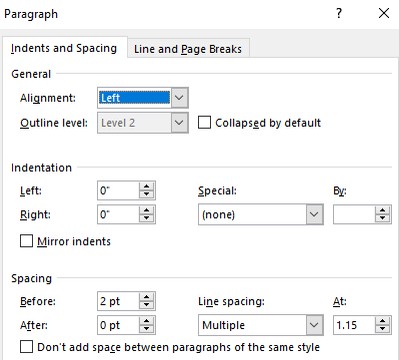Click the At field showing 1.15
The image size is (399, 360).
(x=354, y=325)
